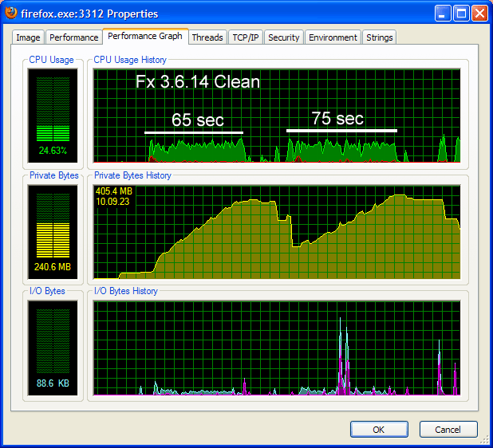This screenshot has height=448, width=493.
Task: Open the Threads tab
Action: coord(207,37)
